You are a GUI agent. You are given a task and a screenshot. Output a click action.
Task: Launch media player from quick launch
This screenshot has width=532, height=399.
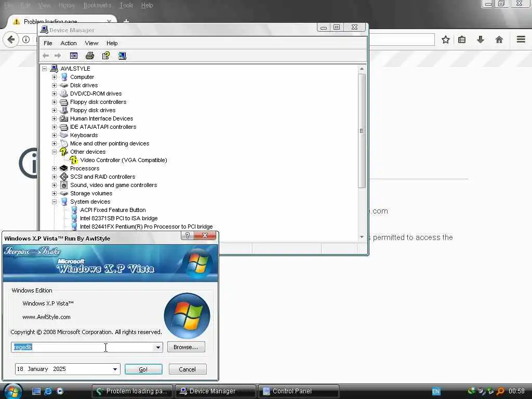(60, 391)
